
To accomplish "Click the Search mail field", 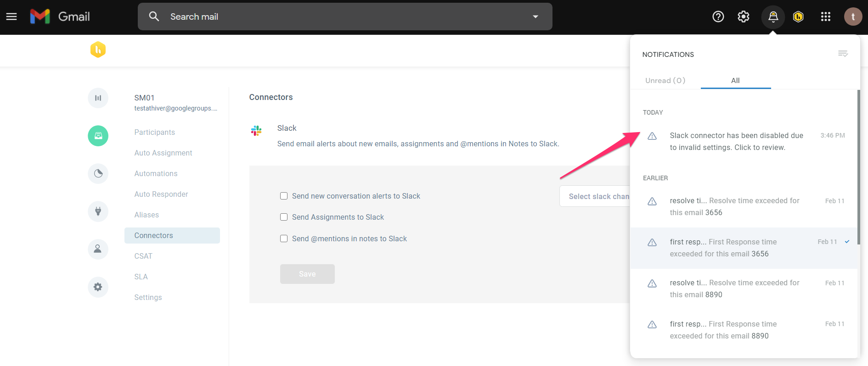I will (x=345, y=17).
